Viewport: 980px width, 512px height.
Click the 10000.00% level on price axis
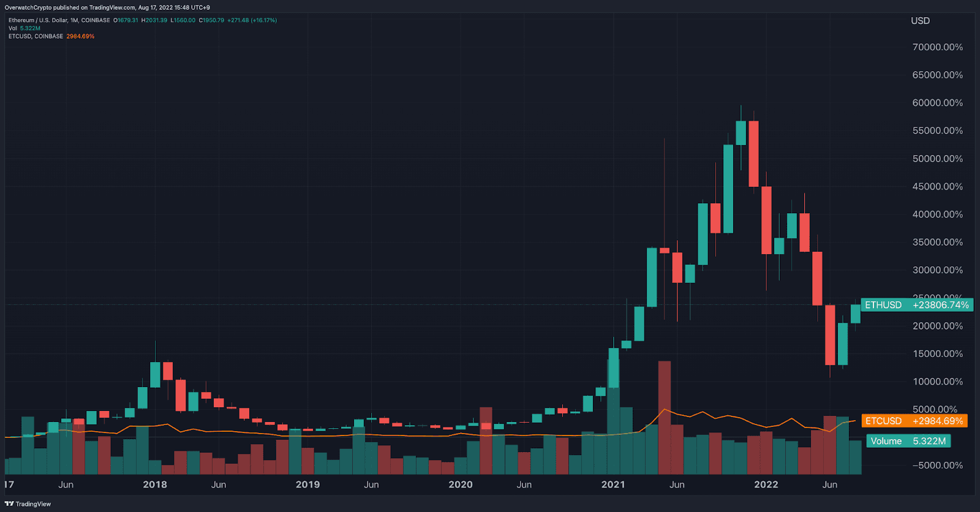(937, 382)
